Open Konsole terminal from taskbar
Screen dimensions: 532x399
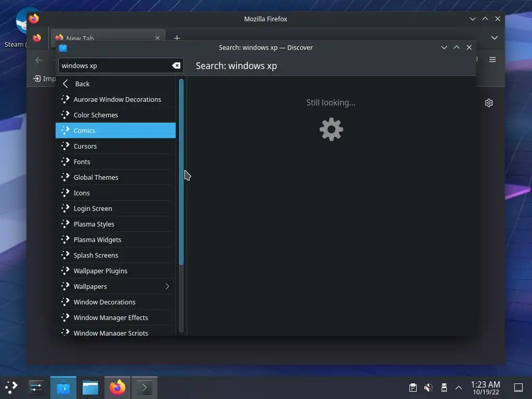[x=144, y=388]
